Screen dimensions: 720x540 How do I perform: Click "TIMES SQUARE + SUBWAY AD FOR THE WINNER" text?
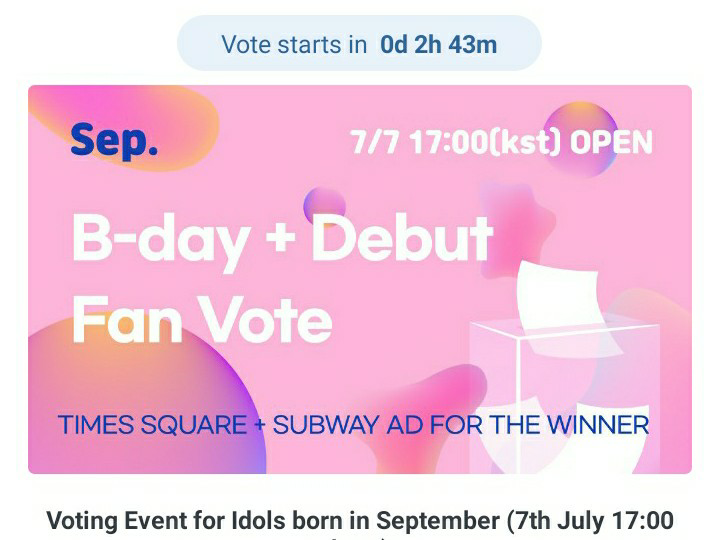point(354,424)
